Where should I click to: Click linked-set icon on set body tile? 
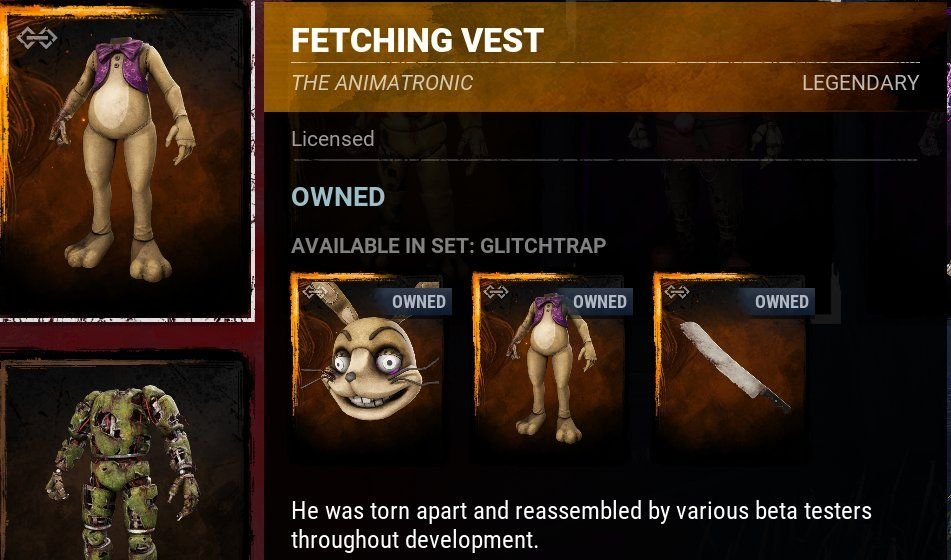[496, 291]
